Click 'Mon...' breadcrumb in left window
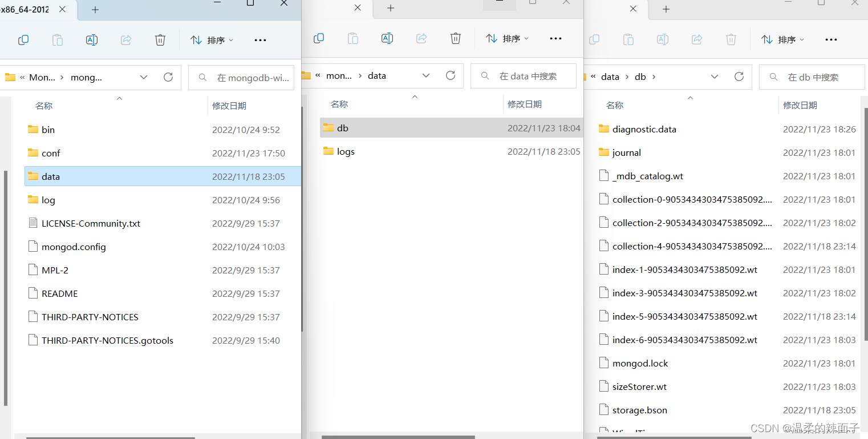The height and width of the screenshot is (439, 868). [42, 77]
